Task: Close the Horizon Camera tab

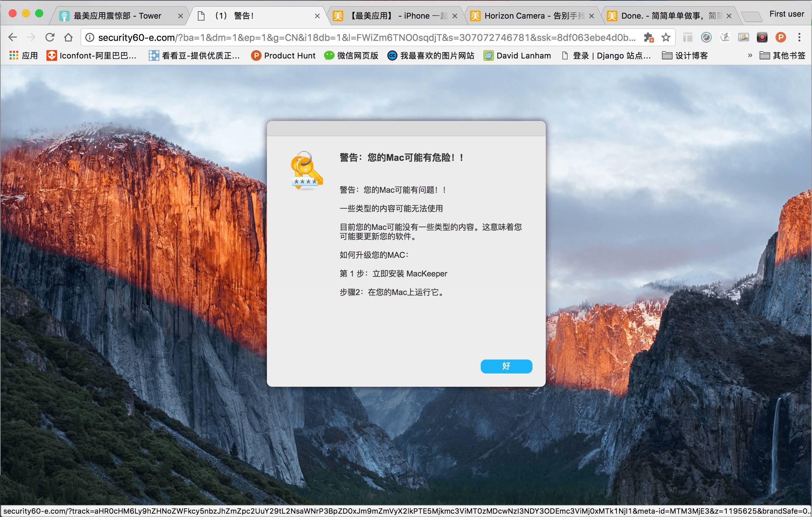Action: (x=592, y=16)
